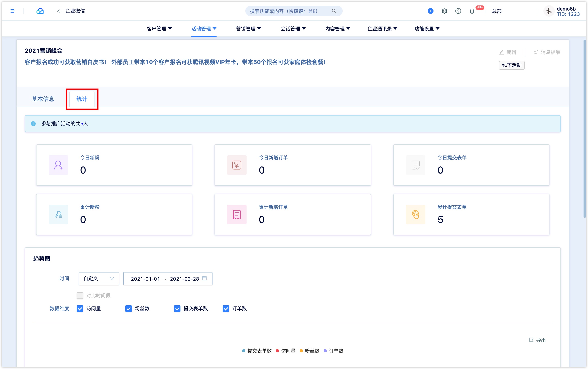Toggle the 提交表单数 legend blue dot
The height and width of the screenshot is (369, 588).
pyautogui.click(x=244, y=351)
